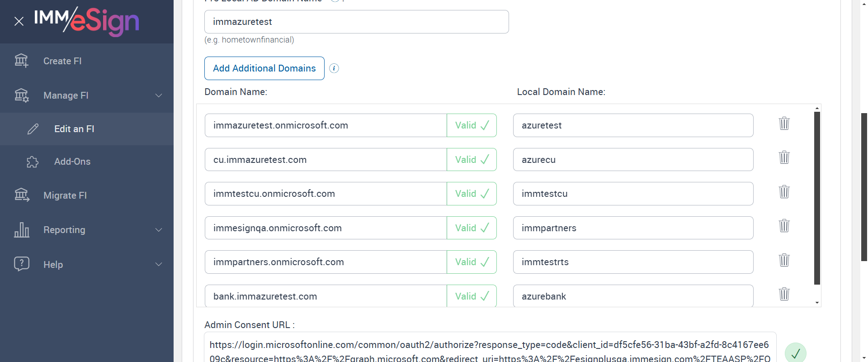
Task: Delete the cu.immazuretest.com domain row
Action: [784, 157]
